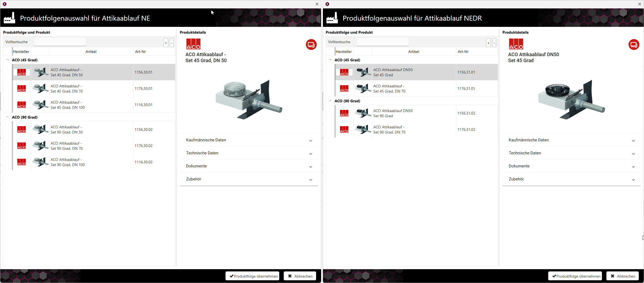Sort by Artikel column in NEDR window
The width and height of the screenshot is (644, 283).
414,52
